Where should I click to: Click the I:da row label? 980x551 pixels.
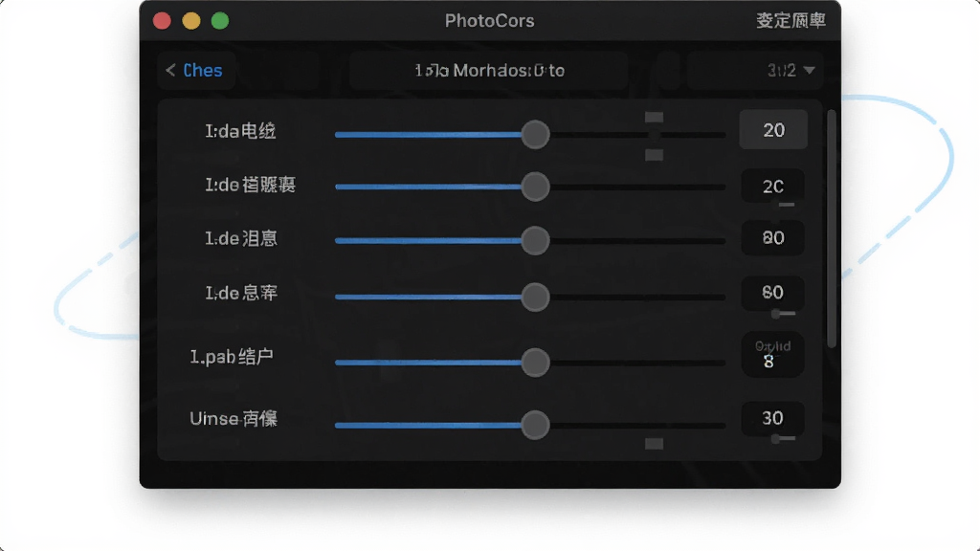[240, 131]
